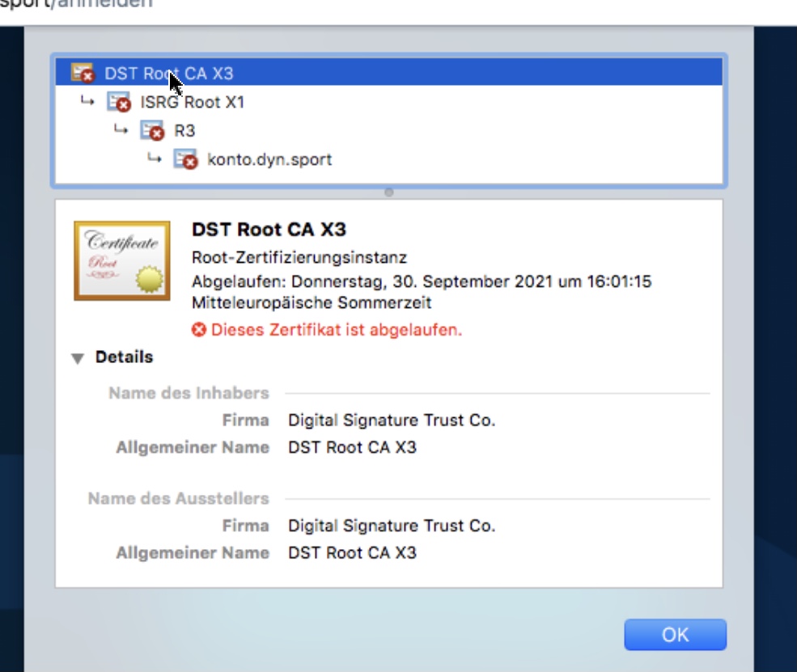Click the 'Name des Ausstellers' section header
This screenshot has width=797, height=672.
coord(179,499)
